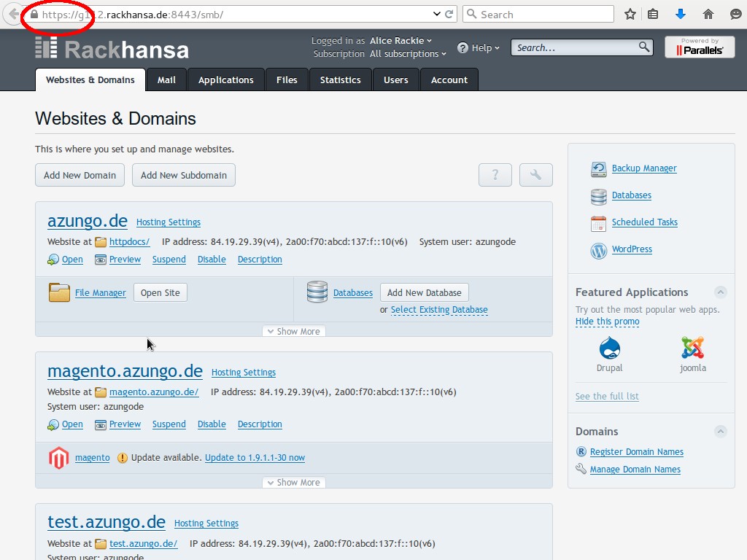The width and height of the screenshot is (747, 560).
Task: Open the httpdocs/ folder link
Action: click(129, 242)
